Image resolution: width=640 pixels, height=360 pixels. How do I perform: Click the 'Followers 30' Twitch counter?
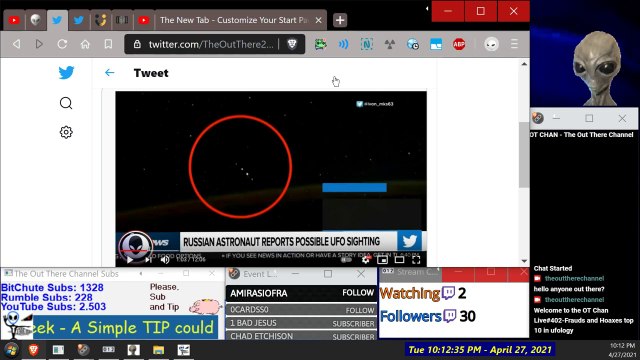(428, 316)
